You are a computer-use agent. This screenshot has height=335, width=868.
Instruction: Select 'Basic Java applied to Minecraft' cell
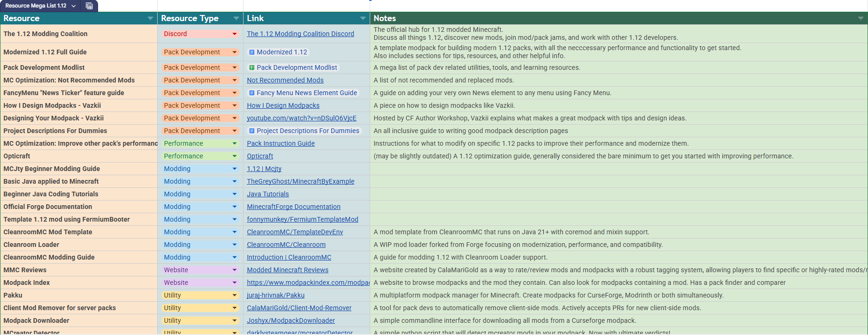click(x=79, y=181)
